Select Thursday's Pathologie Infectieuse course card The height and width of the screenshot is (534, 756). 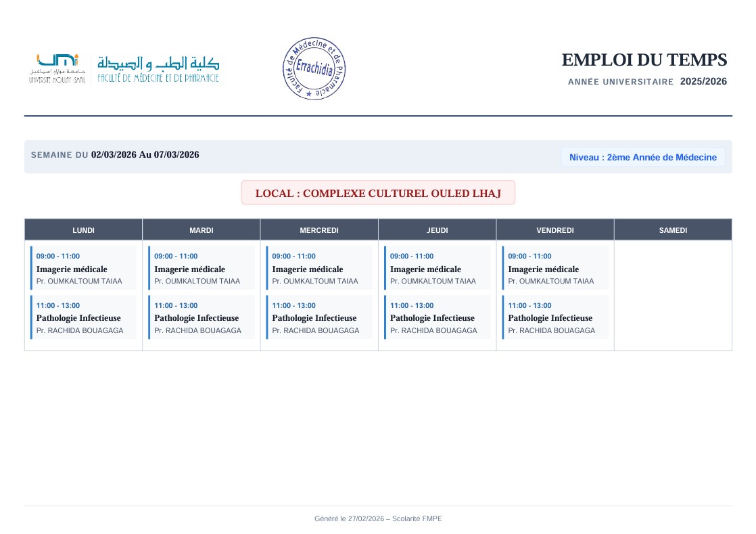click(x=438, y=317)
